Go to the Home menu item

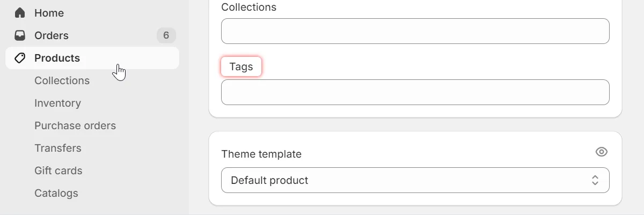point(49,13)
